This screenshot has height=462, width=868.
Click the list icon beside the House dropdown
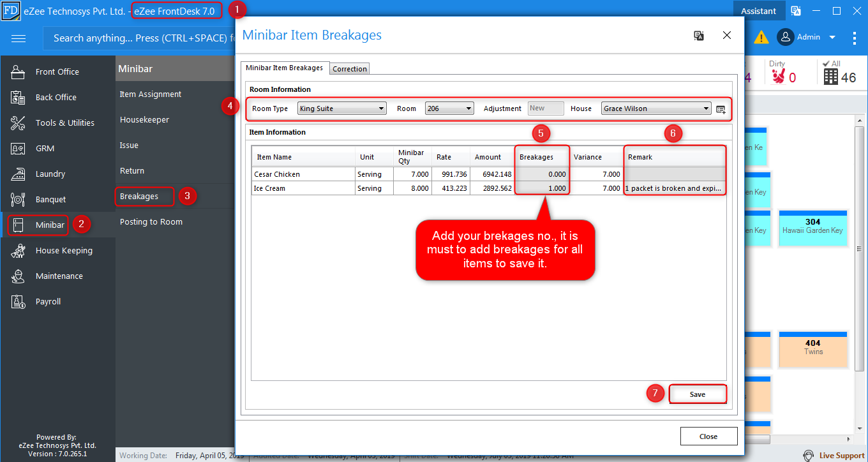point(721,109)
